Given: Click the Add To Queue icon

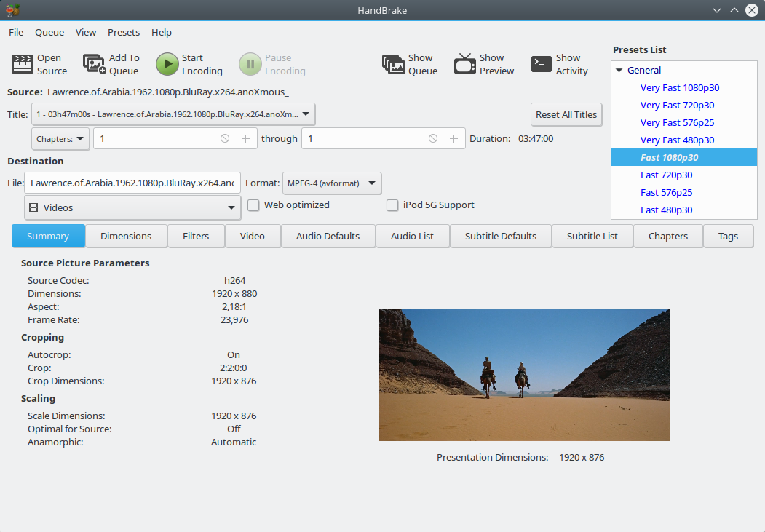Looking at the screenshot, I should tap(94, 64).
